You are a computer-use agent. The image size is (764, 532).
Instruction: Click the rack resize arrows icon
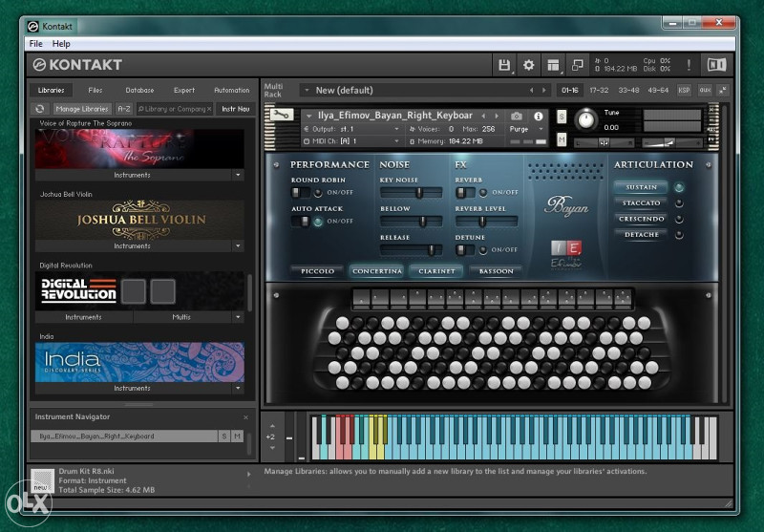723,90
